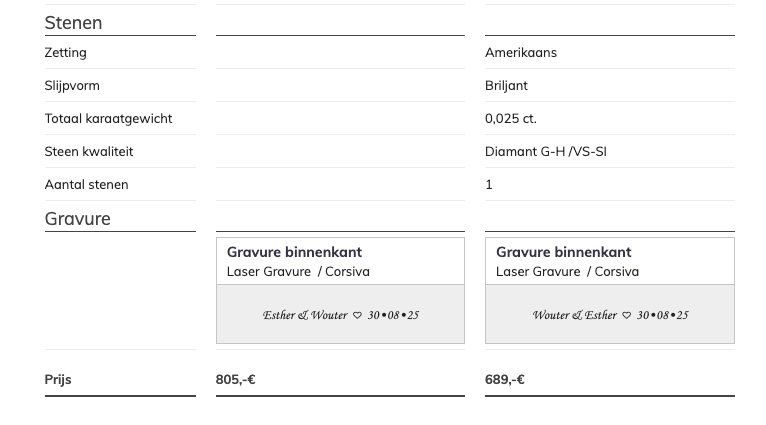Viewport: 766px width, 425px height.
Task: Click the 0,025 ct. carat weight value
Action: (x=510, y=118)
